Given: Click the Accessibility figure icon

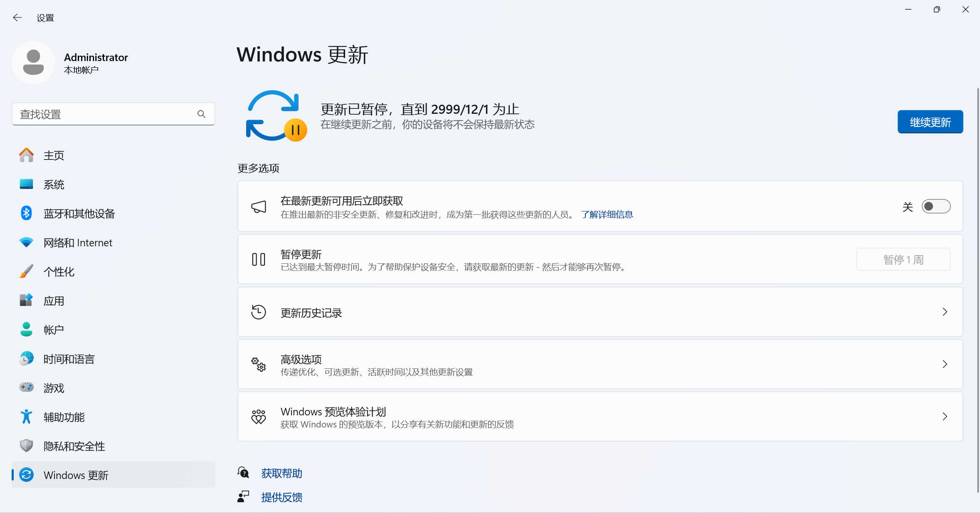Looking at the screenshot, I should [x=26, y=417].
